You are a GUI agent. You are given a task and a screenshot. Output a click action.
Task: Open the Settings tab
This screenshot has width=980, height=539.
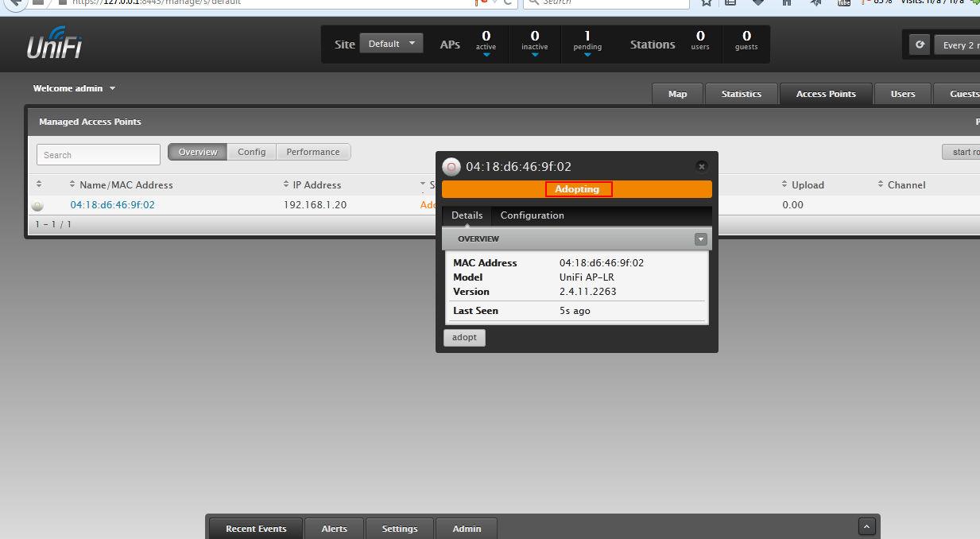(x=400, y=529)
